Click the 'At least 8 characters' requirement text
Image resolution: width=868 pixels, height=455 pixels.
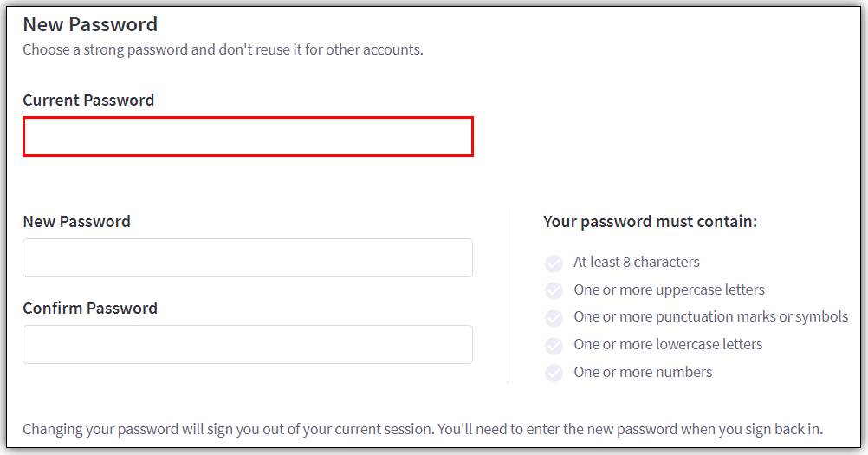pyautogui.click(x=636, y=262)
